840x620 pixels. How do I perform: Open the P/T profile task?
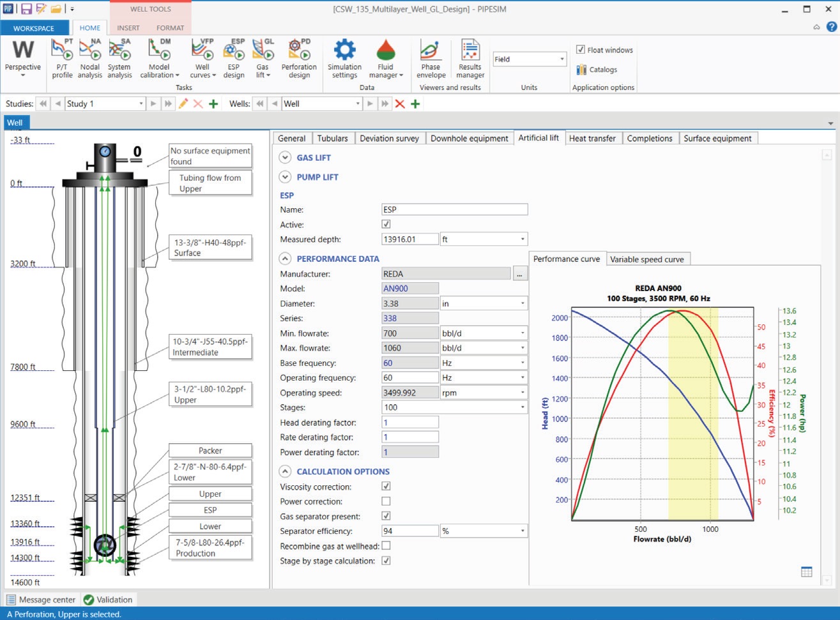[61, 57]
